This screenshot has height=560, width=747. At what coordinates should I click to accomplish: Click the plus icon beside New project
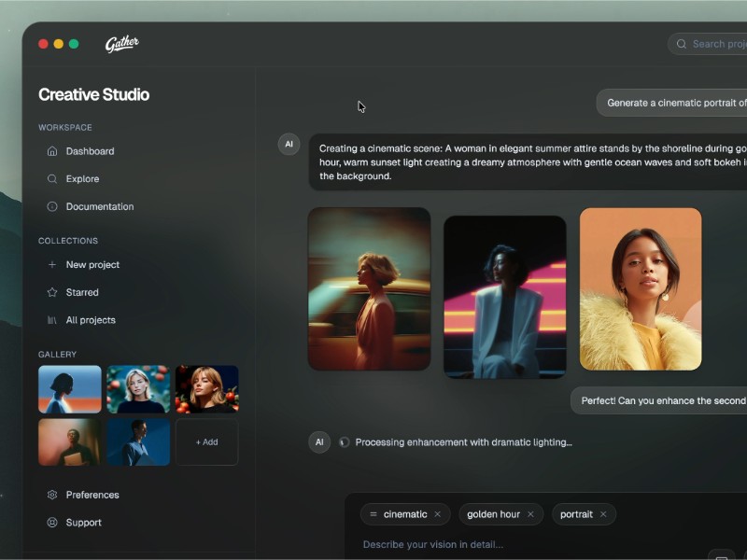pos(50,264)
